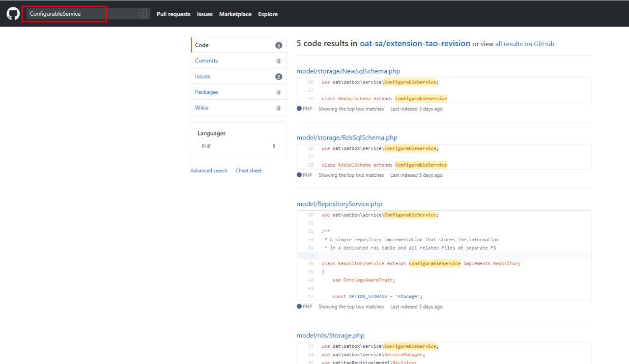The height and width of the screenshot is (364, 629).
Task: Open the Advanced search link
Action: coord(209,170)
